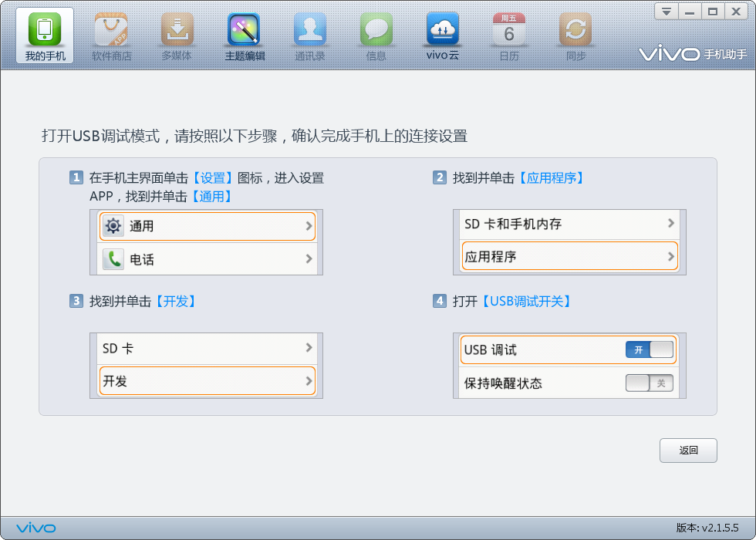The image size is (756, 540).
Task: Click the 【应用程序】 blue text in step 2
Action: pos(552,178)
